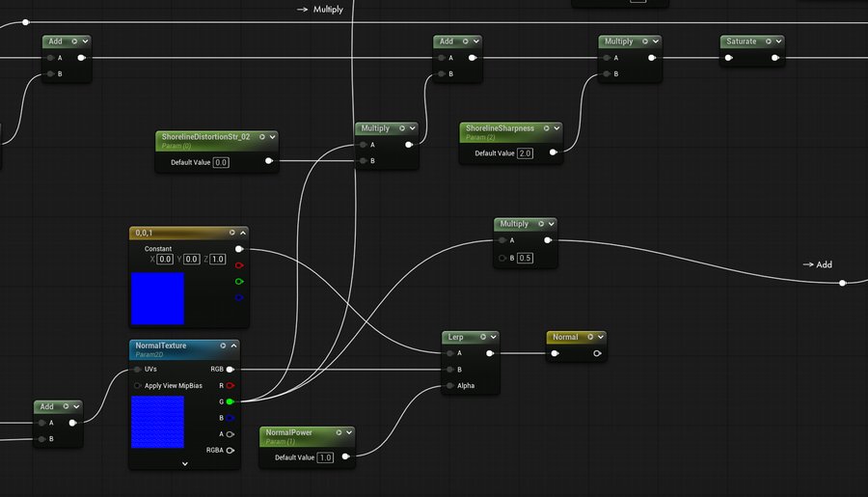The image size is (868, 497).
Task: Collapse the 0,0,1 constant node
Action: pyautogui.click(x=243, y=233)
